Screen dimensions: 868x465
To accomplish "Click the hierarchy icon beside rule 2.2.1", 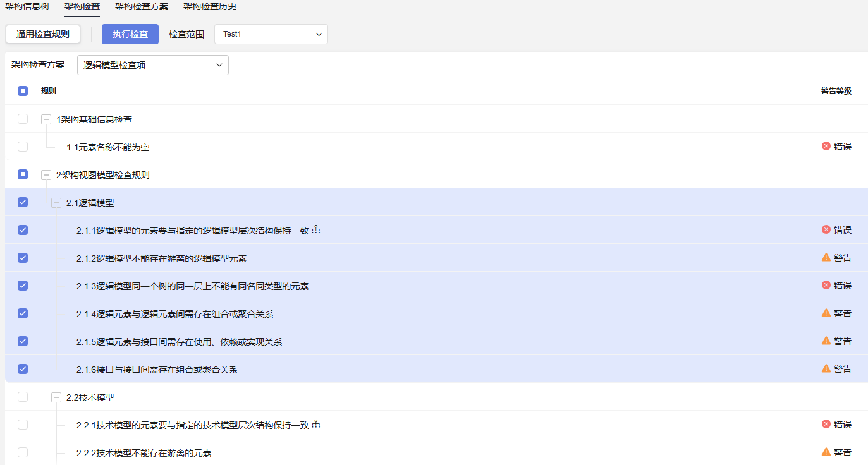I will (316, 425).
